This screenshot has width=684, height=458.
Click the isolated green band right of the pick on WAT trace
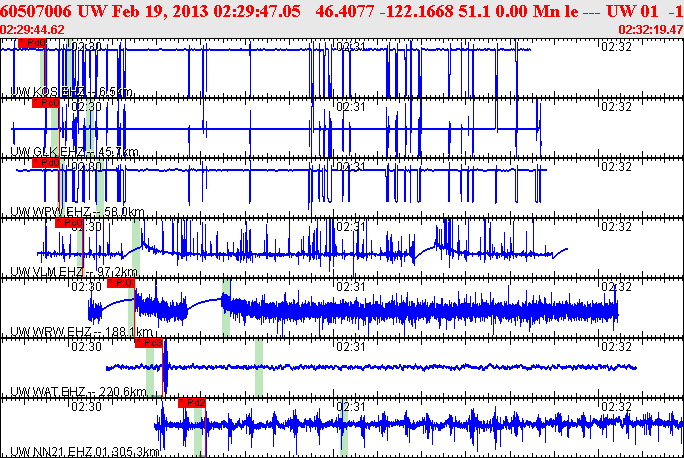[259, 369]
